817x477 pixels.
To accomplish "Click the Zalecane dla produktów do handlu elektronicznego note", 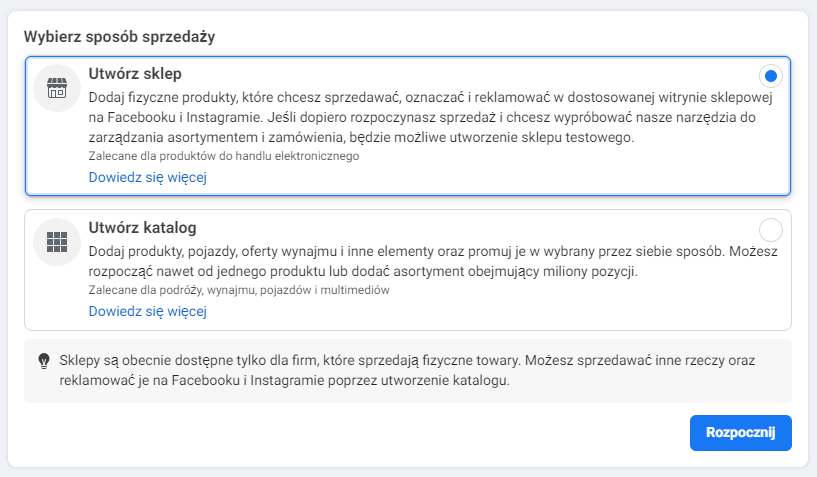I will click(224, 156).
